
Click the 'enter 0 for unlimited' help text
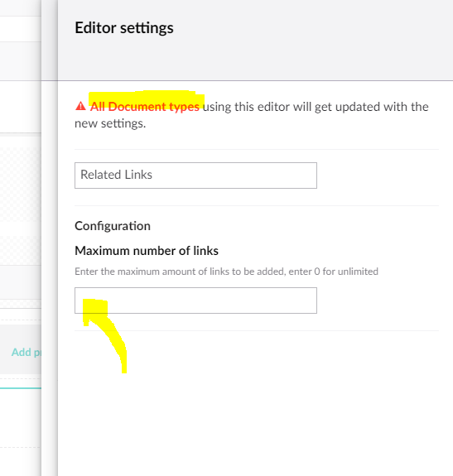(334, 272)
